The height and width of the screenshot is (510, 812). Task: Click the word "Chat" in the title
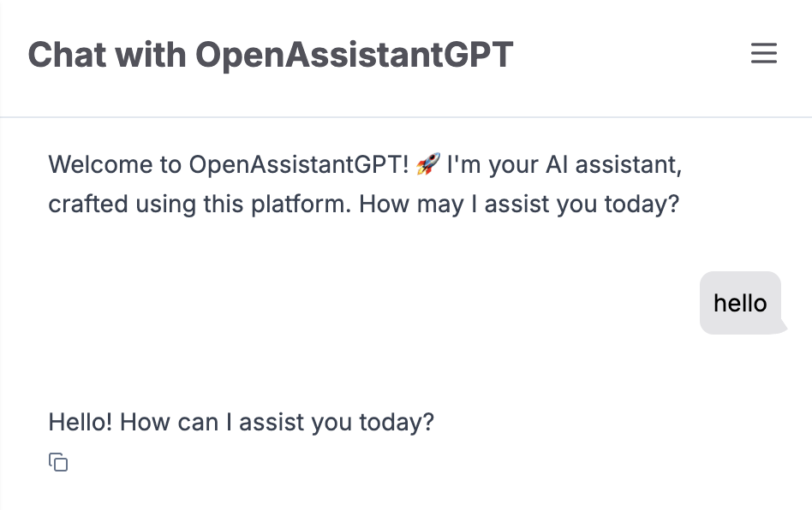[x=67, y=55]
